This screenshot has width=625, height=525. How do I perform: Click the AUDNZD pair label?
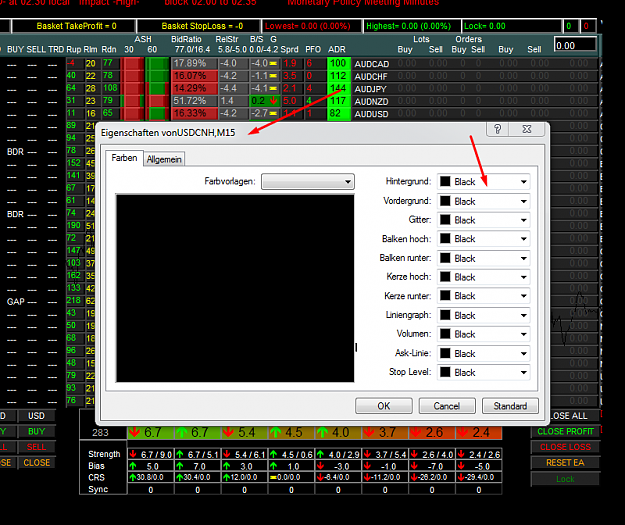(371, 101)
